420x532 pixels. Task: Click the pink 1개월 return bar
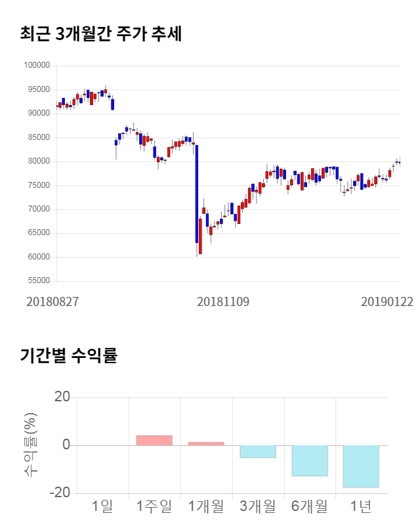pos(206,443)
